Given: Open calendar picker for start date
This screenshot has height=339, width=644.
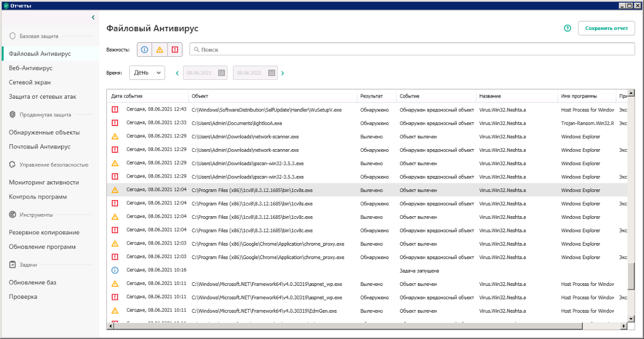Looking at the screenshot, I should pyautogui.click(x=222, y=72).
